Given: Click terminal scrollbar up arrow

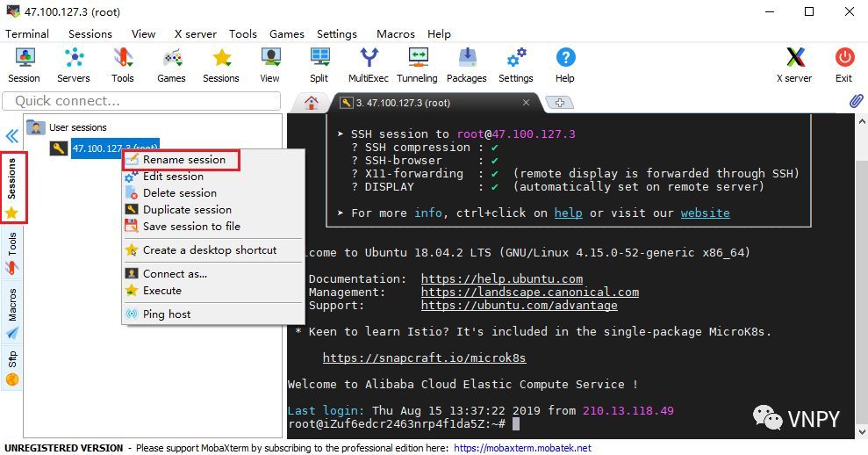Looking at the screenshot, I should coord(862,119).
